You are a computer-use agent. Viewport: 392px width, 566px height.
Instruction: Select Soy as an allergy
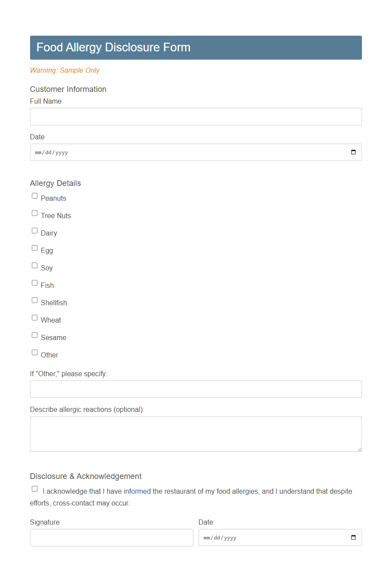(x=34, y=265)
